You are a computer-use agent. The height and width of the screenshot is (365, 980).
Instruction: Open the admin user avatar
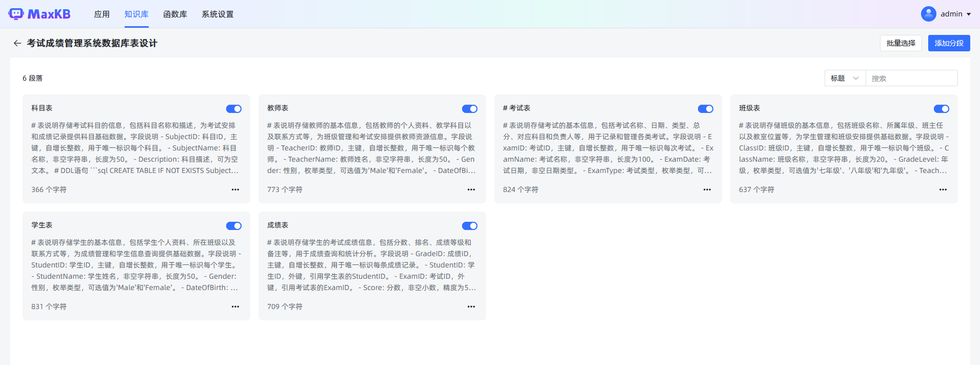(928, 14)
